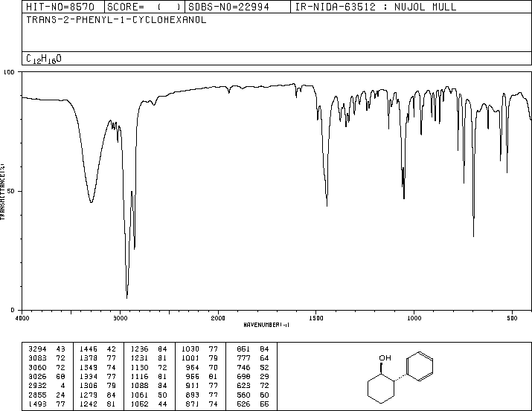Image resolution: width=532 pixels, height=411 pixels.
Task: Click transmittance 42 beside peak 1446
Action: [x=112, y=349]
